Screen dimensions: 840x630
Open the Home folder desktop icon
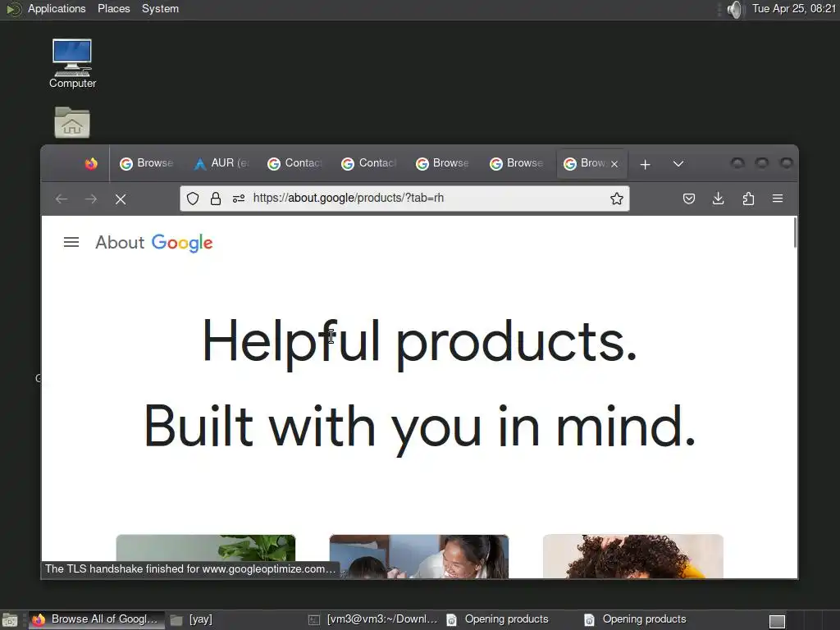click(x=72, y=123)
